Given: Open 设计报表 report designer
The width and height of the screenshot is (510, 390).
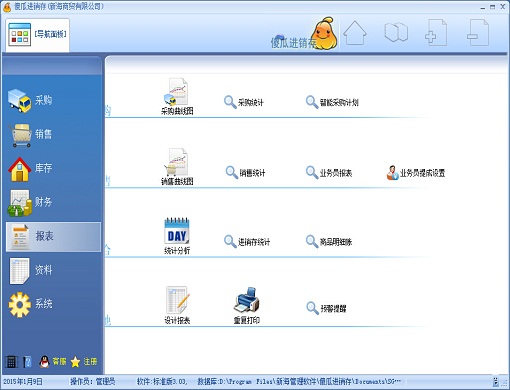Looking at the screenshot, I should (177, 305).
